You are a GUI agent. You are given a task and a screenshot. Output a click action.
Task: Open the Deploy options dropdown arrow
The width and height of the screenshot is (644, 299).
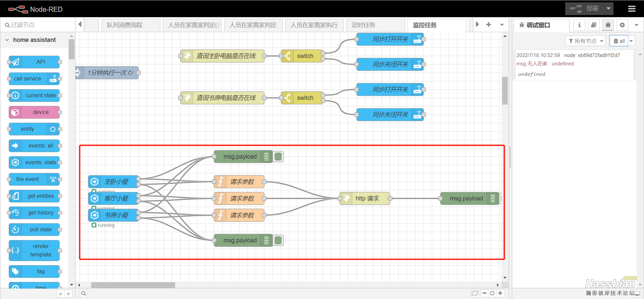(608, 9)
